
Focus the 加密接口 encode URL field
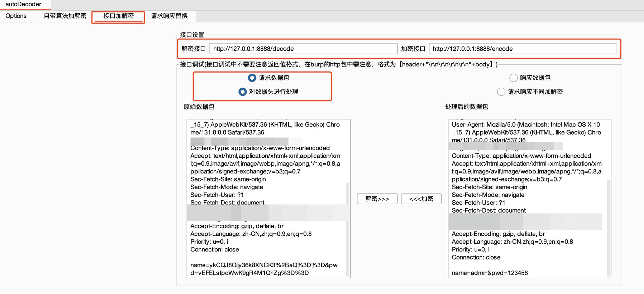(x=523, y=49)
